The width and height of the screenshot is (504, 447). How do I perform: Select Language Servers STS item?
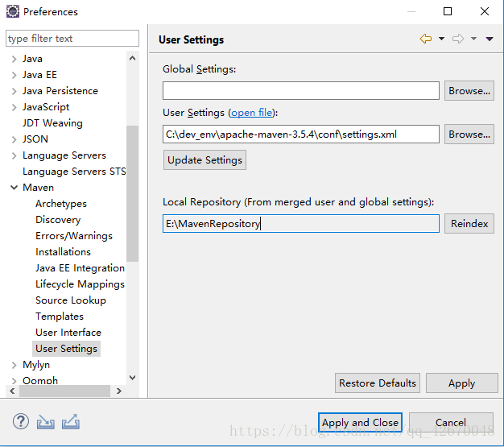[74, 172]
